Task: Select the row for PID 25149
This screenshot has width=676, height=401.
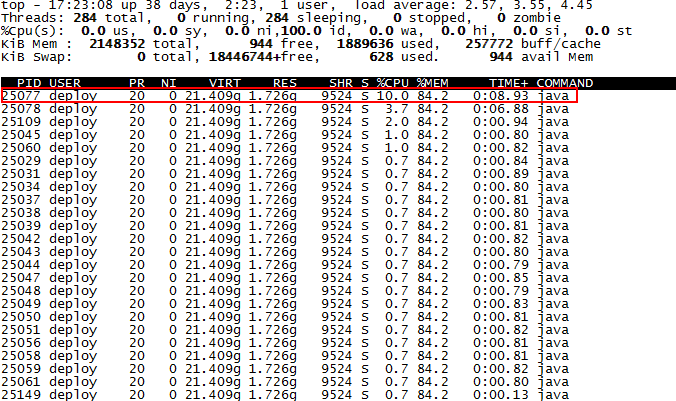Action: tap(285, 395)
